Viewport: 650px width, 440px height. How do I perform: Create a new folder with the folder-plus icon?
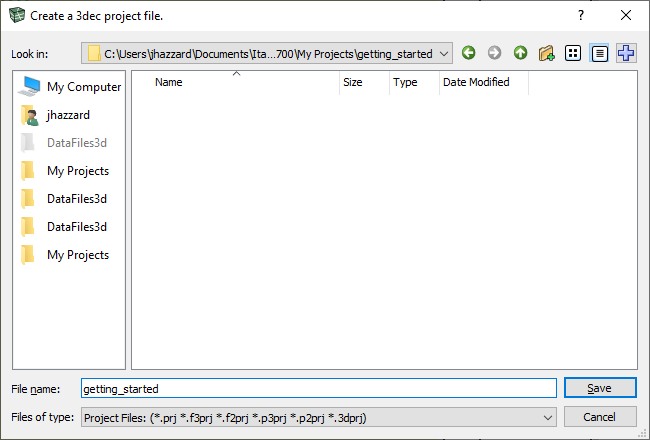point(546,53)
